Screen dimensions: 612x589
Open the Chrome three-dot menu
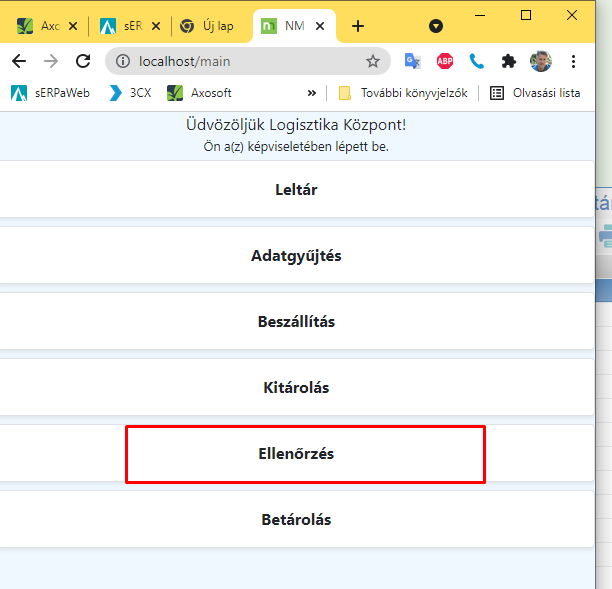click(573, 61)
